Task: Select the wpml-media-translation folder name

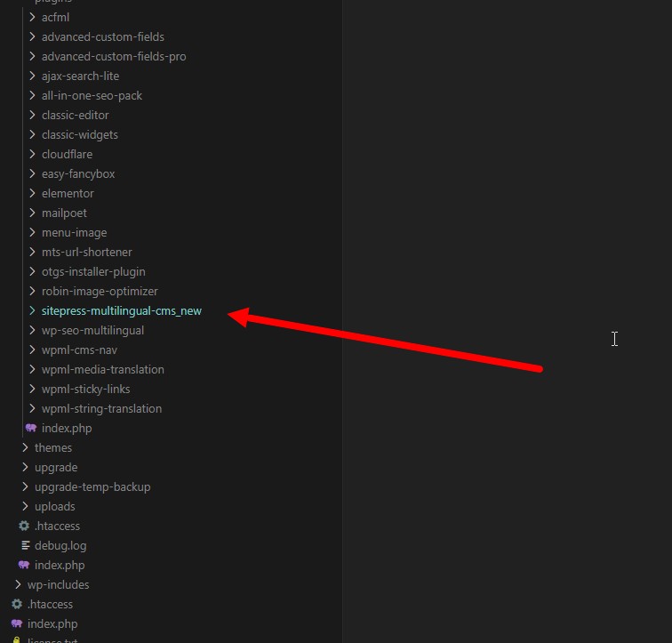Action: pos(103,369)
